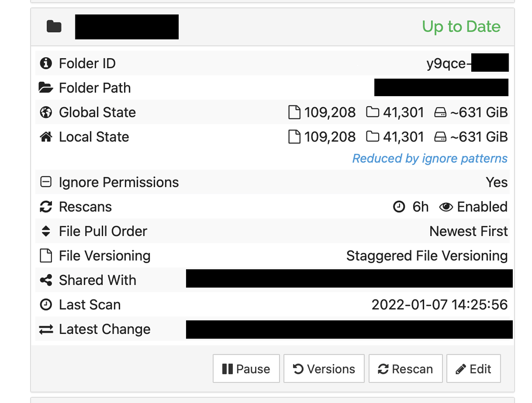Click the share icon beside Shared With

point(46,280)
